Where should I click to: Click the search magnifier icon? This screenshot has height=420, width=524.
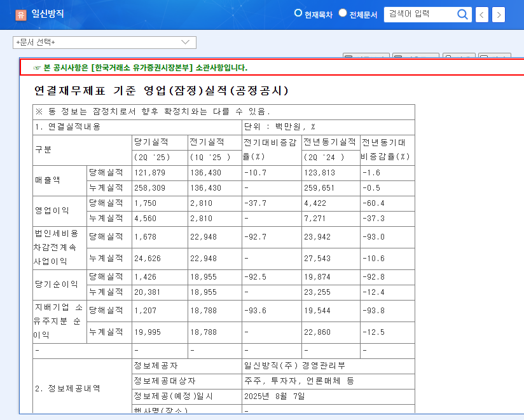pyautogui.click(x=463, y=14)
